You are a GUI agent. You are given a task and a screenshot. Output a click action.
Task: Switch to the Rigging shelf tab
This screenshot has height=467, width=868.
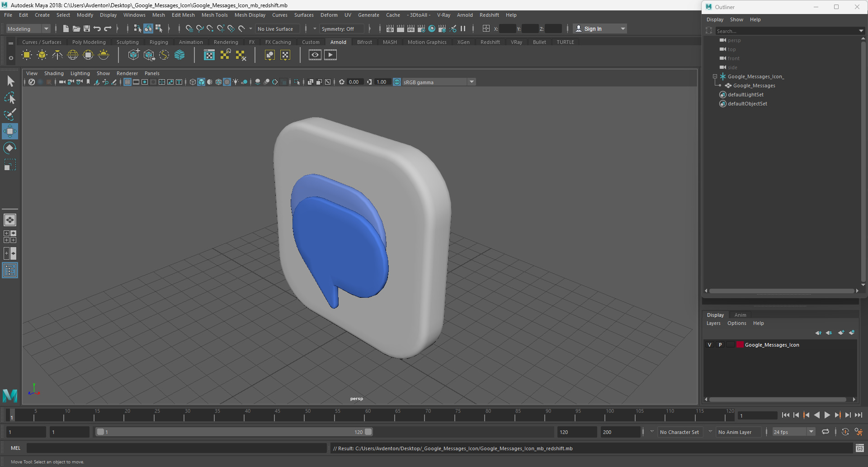click(x=159, y=42)
